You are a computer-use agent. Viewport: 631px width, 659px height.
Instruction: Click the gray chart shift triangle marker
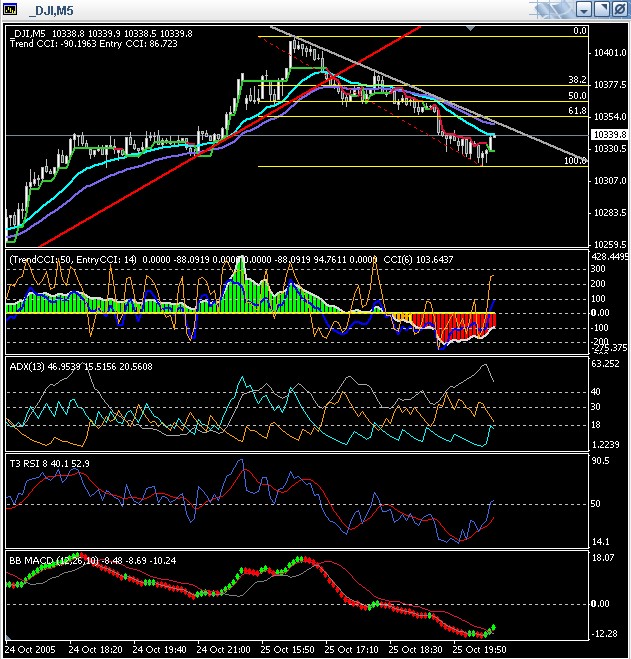click(470, 29)
